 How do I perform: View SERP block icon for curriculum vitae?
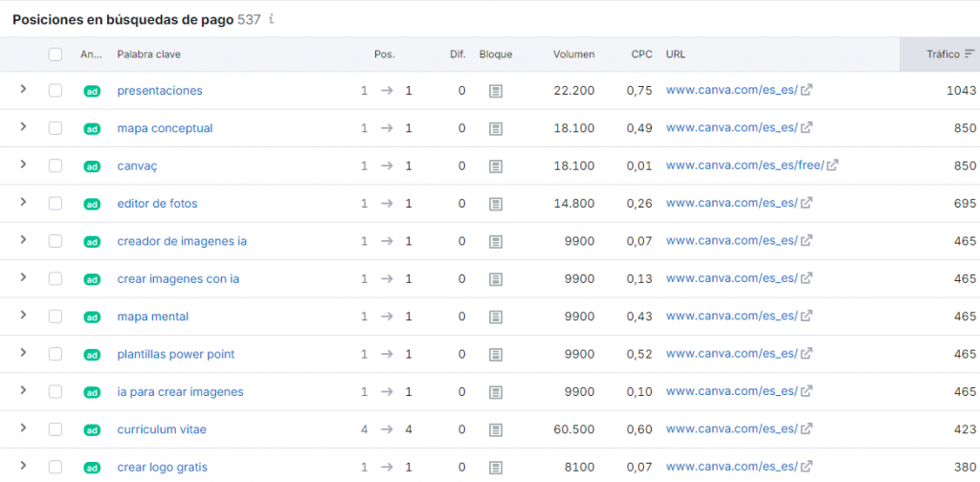496,429
